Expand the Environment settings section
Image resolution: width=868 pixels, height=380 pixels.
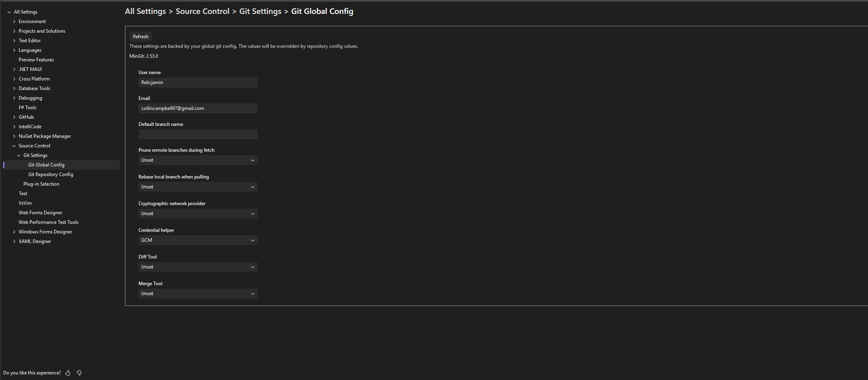[x=14, y=21]
